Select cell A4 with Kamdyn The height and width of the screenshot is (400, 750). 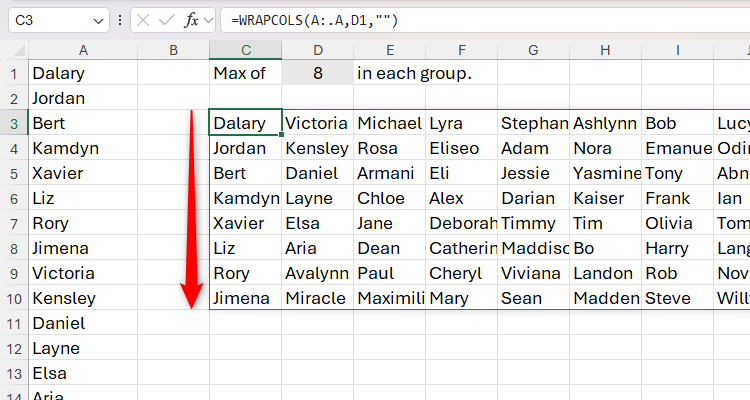click(x=83, y=148)
